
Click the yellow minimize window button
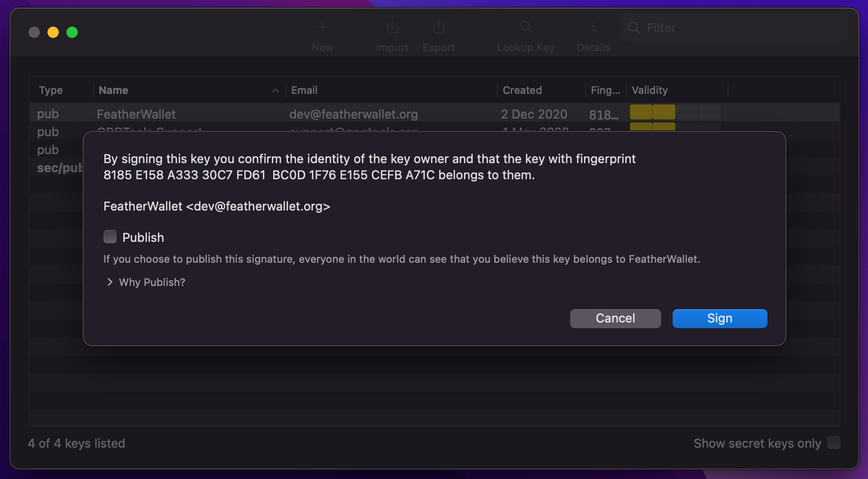pyautogui.click(x=53, y=32)
